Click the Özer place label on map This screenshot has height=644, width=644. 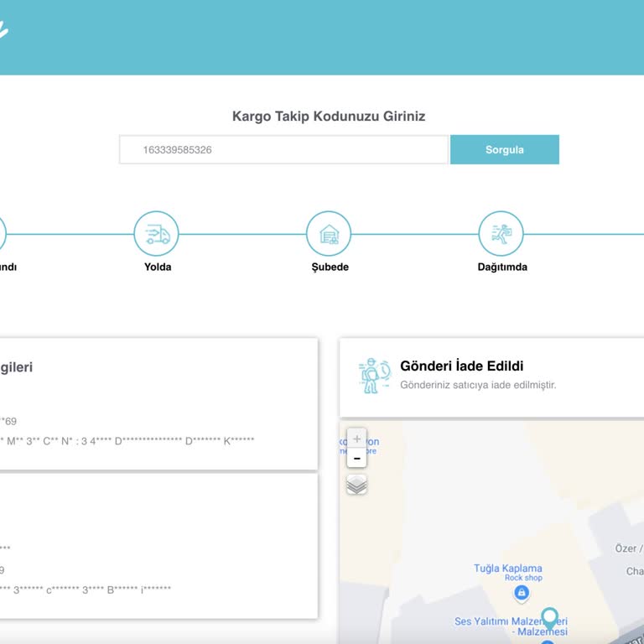click(x=627, y=548)
